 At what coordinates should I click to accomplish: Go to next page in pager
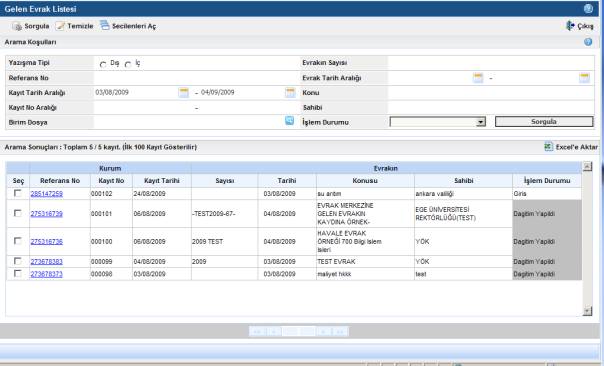(x=324, y=331)
